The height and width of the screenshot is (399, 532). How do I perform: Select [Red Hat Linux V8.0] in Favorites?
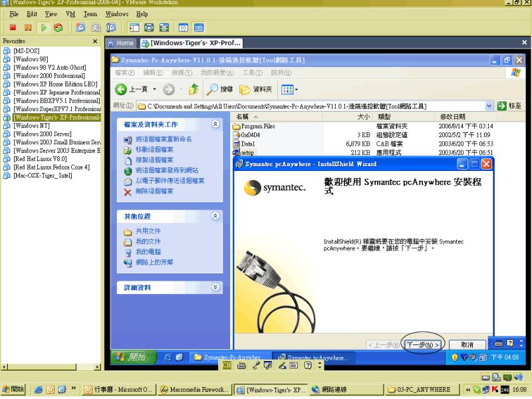coord(40,159)
